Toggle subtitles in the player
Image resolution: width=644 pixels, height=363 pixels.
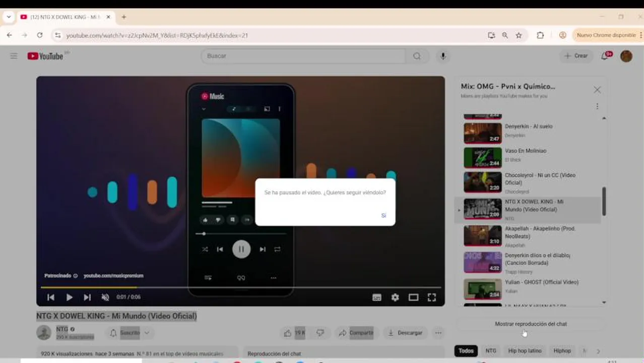(x=377, y=297)
